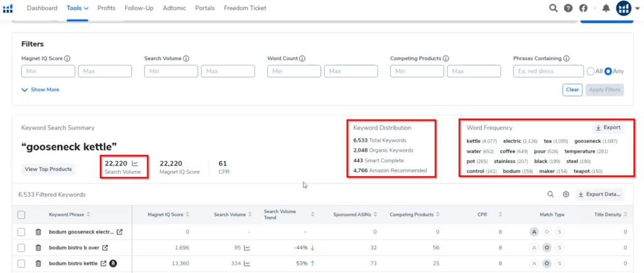Viewport: 644px width, 273px height.
Task: Click Amazon badge on bodum bistro kettle
Action: 113,264
